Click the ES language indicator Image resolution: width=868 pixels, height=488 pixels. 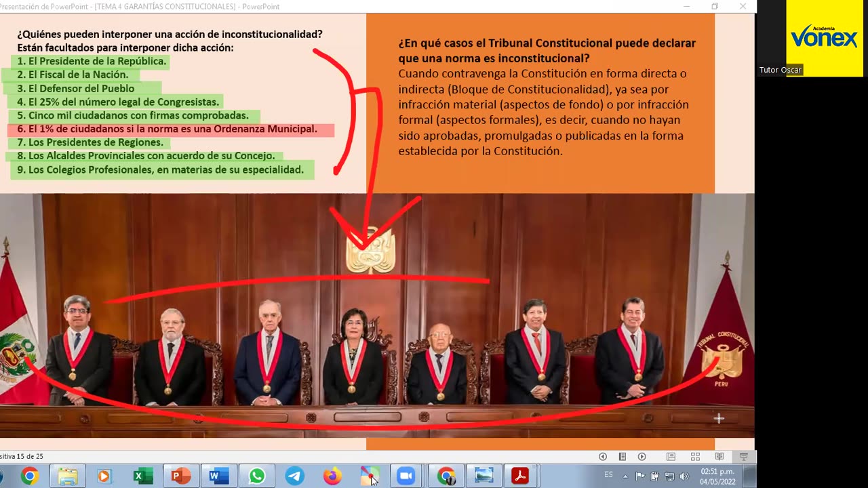(608, 474)
